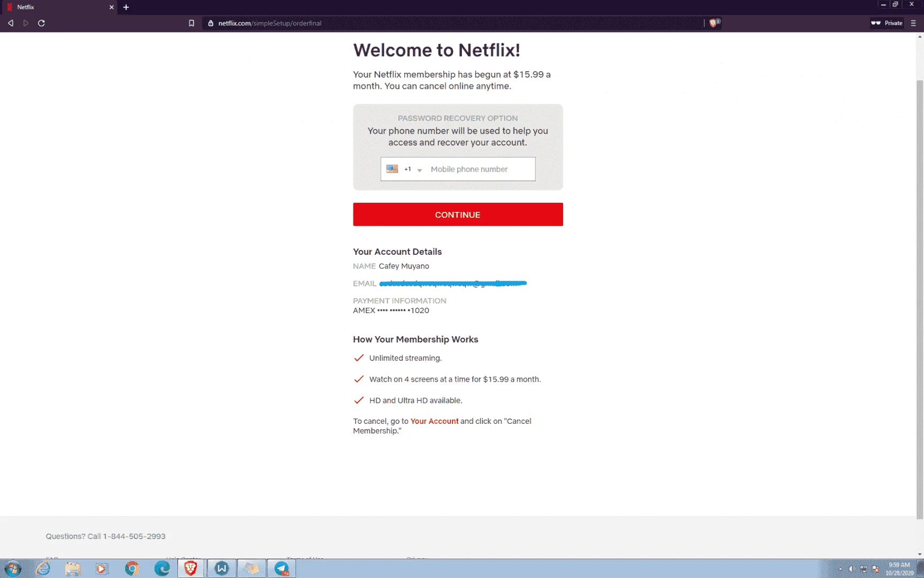This screenshot has height=578, width=924.
Task: Bookmark this page with the bookmark icon
Action: pyautogui.click(x=191, y=23)
